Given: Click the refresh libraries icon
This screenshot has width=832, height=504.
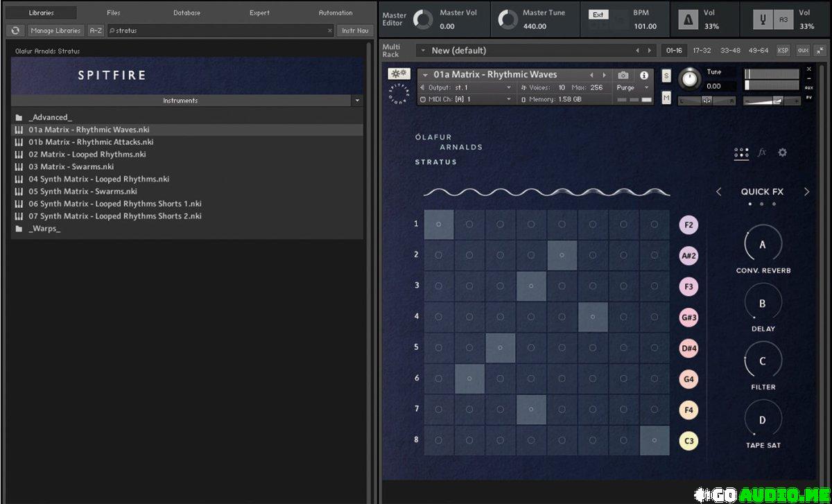Looking at the screenshot, I should [15, 31].
